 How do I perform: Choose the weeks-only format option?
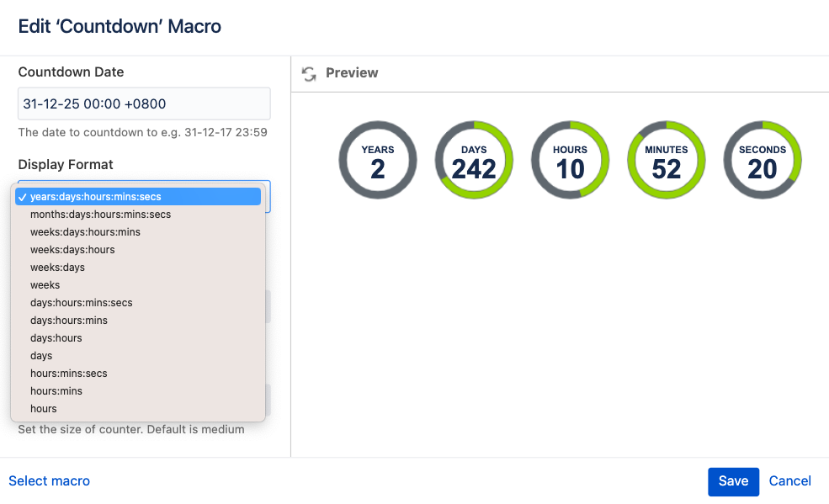point(45,285)
